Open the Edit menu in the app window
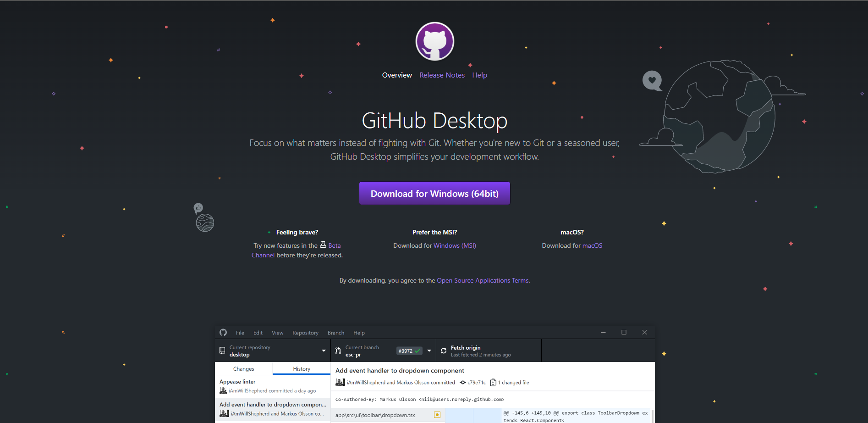The width and height of the screenshot is (868, 423). 258,333
